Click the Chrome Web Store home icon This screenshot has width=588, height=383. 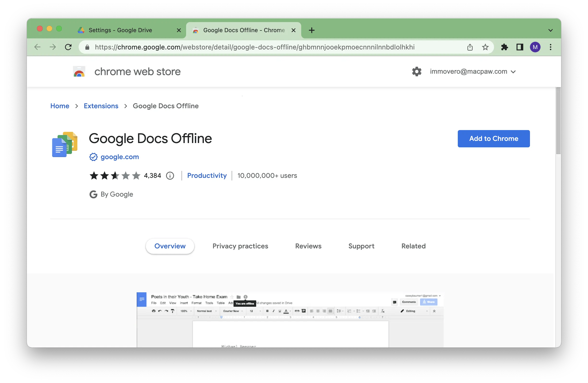click(x=80, y=72)
